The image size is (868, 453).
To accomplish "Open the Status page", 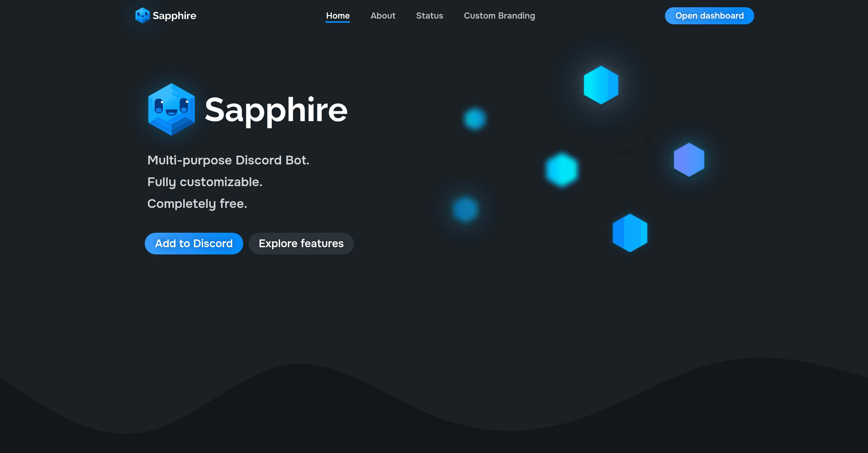I will pos(430,16).
